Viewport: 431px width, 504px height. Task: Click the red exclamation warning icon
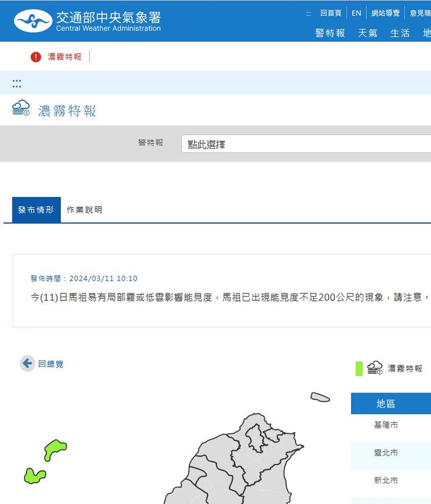click(x=36, y=57)
